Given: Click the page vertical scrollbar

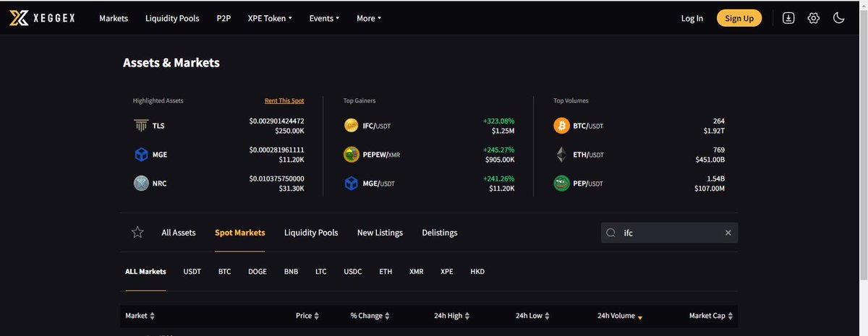Looking at the screenshot, I should [864, 145].
